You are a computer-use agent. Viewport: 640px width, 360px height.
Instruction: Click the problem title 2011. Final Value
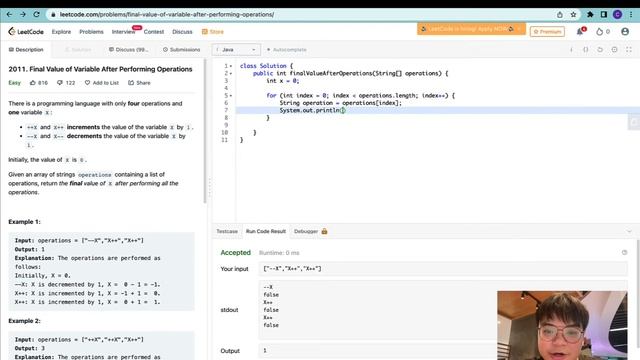(100, 69)
